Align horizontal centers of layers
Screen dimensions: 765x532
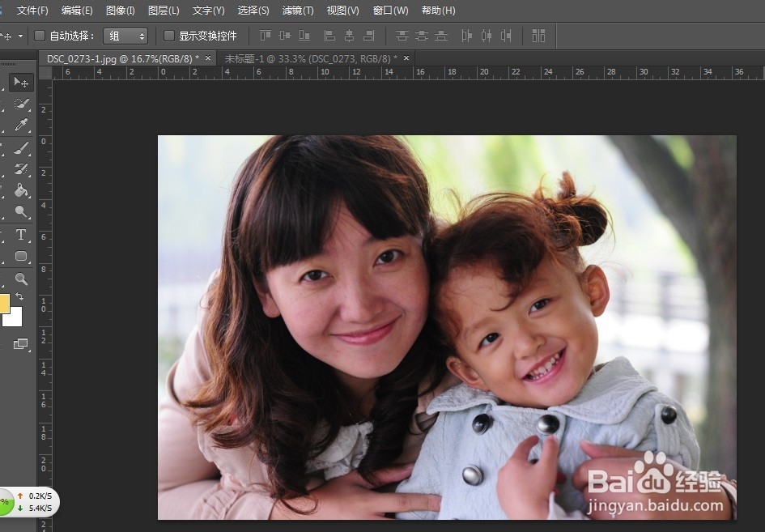(350, 36)
